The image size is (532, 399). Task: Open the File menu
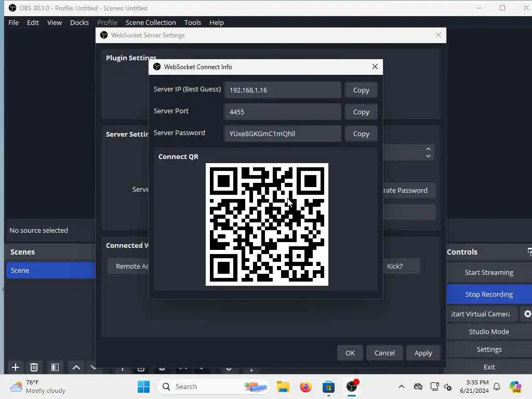(x=14, y=22)
